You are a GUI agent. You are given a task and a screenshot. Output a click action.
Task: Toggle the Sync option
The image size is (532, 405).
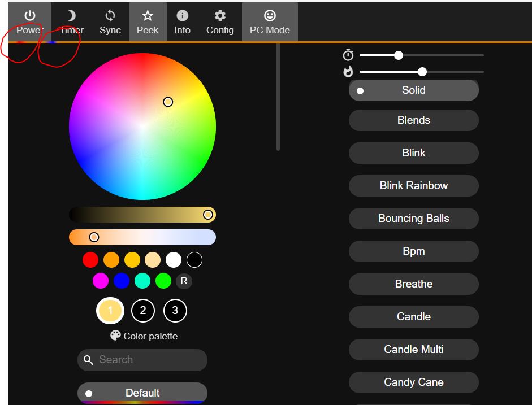click(110, 22)
